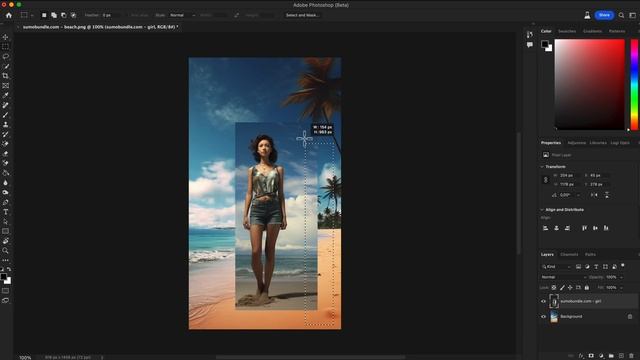Create a new layer group
Viewport: 640px width, 360px height.
pos(611,356)
